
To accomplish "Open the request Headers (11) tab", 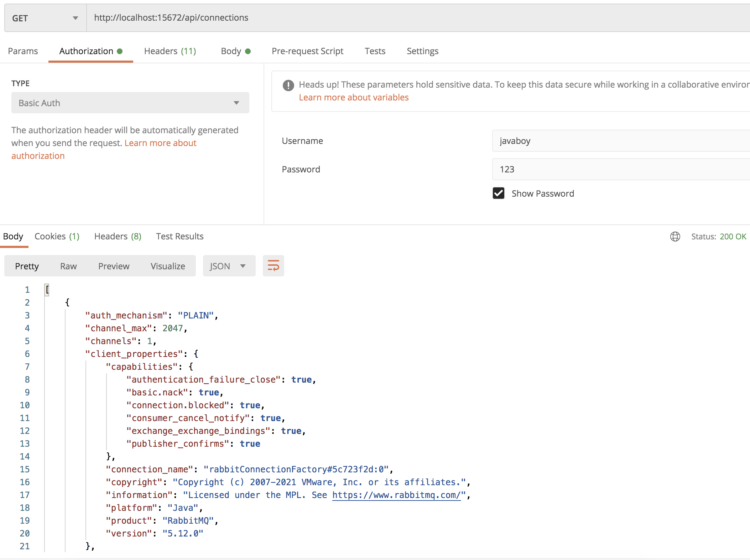I will (170, 51).
